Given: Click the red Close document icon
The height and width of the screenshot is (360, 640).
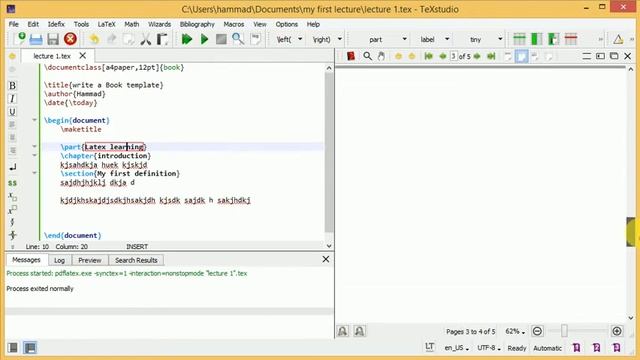Looking at the screenshot, I should tap(70, 39).
